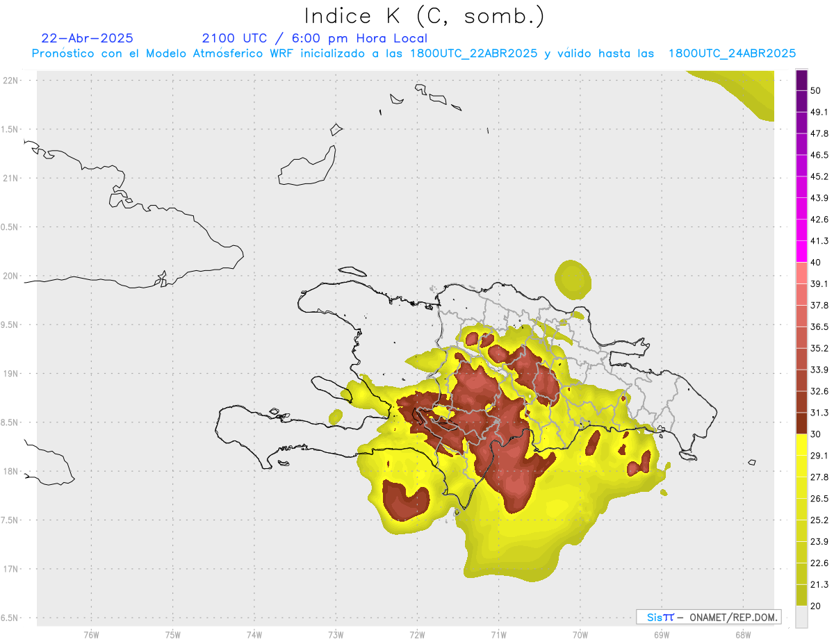Image resolution: width=834 pixels, height=644 pixels.
Task: Click the legend value '27.8'
Action: (x=819, y=477)
